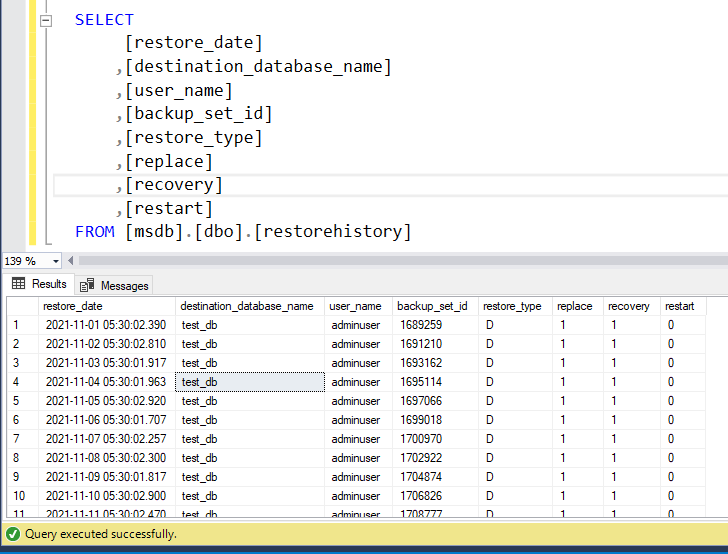Click backup_set_id value 1700970
Image resolution: width=728 pixels, height=554 pixels.
point(435,439)
